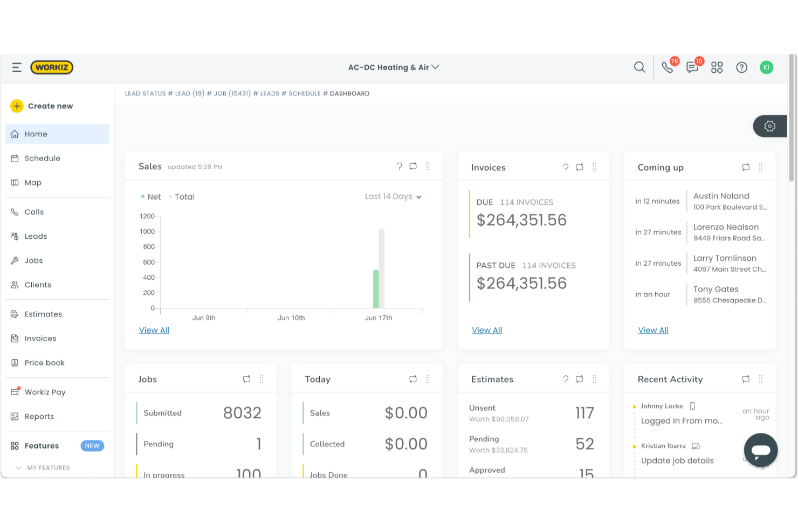Switch to the Schedule section
The image size is (798, 532).
(x=43, y=158)
